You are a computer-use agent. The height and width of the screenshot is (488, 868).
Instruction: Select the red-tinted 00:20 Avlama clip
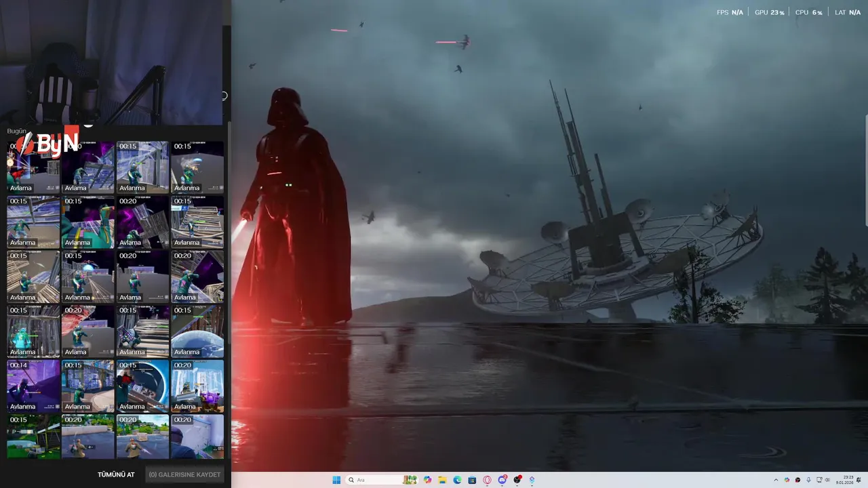[88, 331]
